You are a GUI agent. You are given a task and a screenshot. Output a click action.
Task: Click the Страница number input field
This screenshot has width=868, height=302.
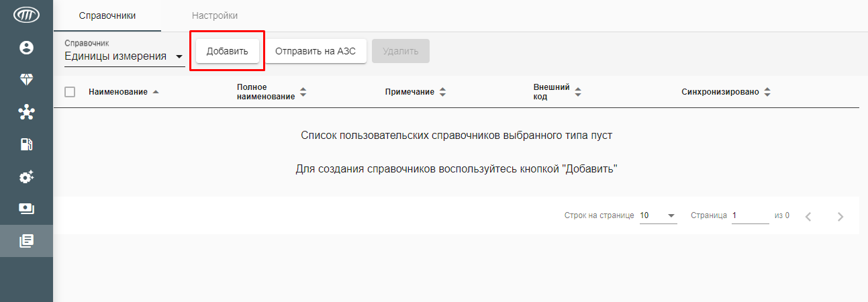[750, 215]
